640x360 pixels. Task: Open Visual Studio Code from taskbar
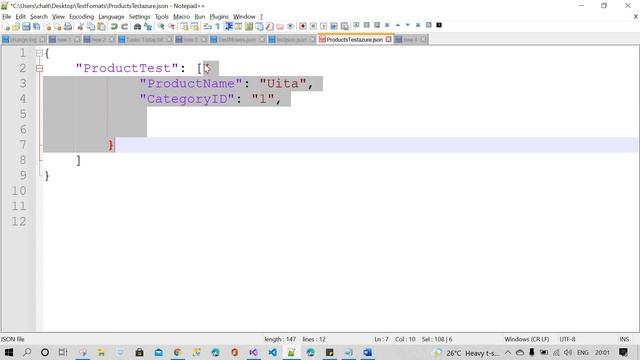pos(272,352)
